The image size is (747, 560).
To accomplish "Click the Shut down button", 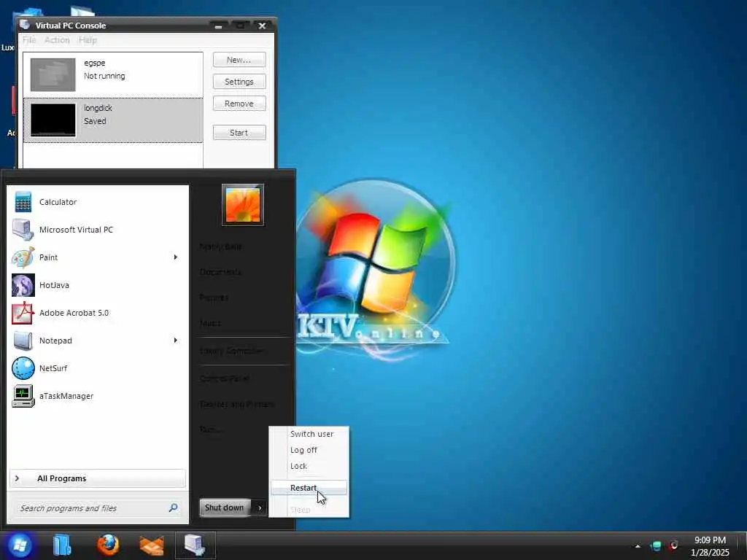I will (226, 507).
